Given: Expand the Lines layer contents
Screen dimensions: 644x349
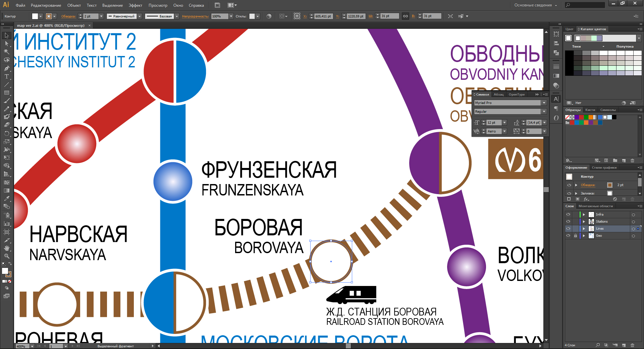Looking at the screenshot, I should (x=584, y=229).
